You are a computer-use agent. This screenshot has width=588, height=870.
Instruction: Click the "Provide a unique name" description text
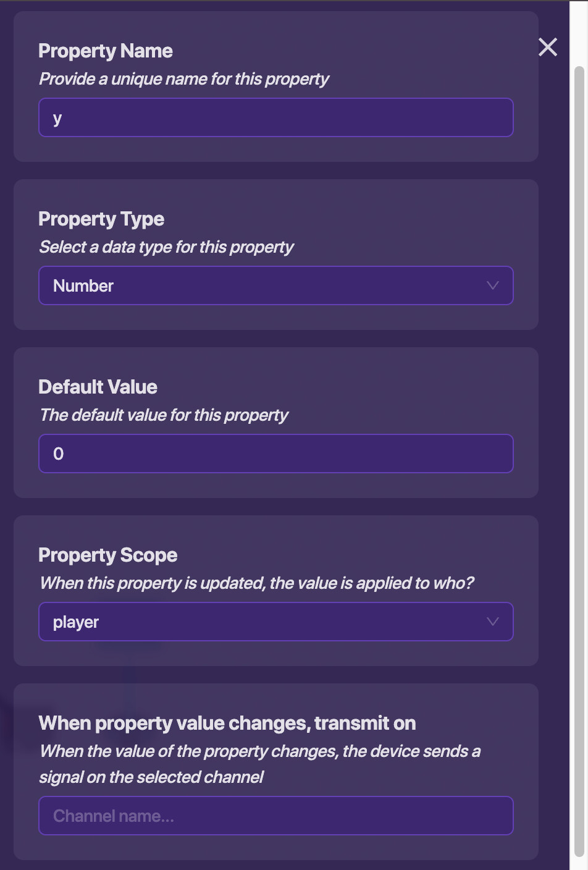(184, 79)
